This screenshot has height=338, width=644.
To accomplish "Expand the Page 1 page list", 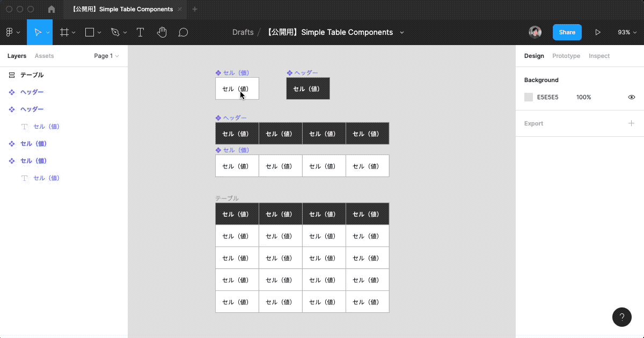I will click(x=106, y=56).
